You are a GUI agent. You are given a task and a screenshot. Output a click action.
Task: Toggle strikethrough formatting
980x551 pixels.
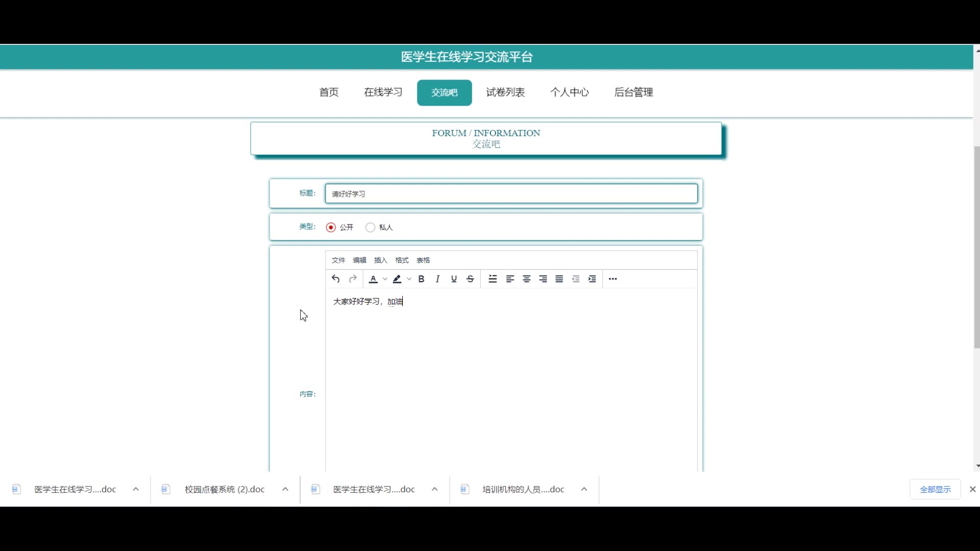(471, 279)
